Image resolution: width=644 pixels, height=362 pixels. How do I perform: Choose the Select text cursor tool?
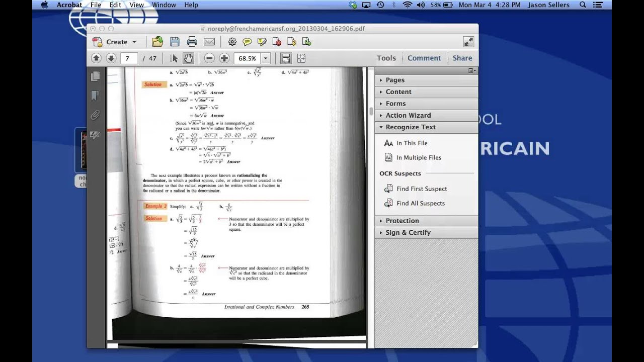(x=174, y=58)
